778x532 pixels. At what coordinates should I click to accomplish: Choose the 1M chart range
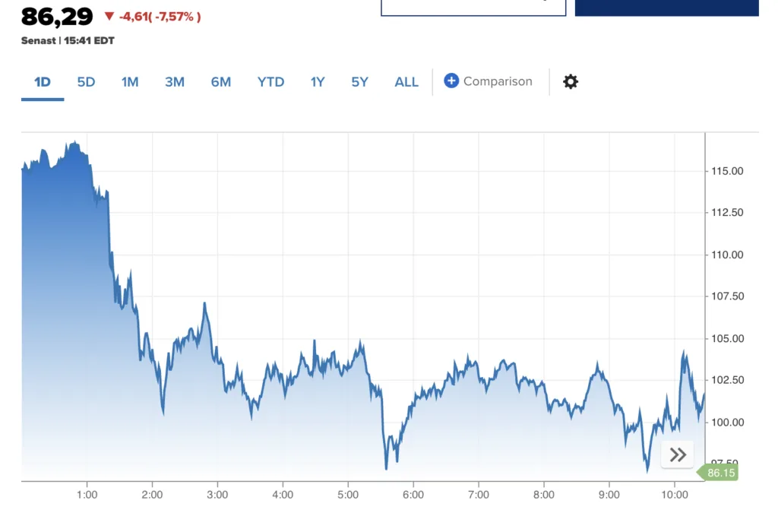130,82
